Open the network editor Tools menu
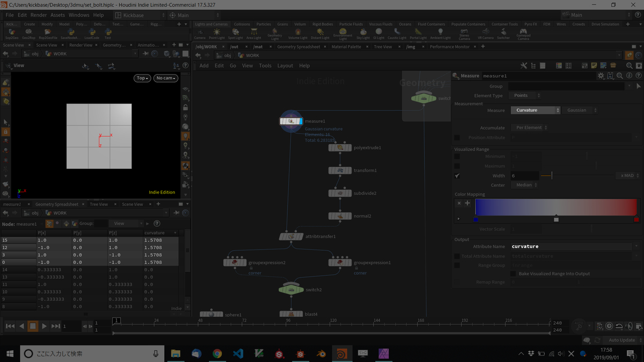 tap(265, 65)
